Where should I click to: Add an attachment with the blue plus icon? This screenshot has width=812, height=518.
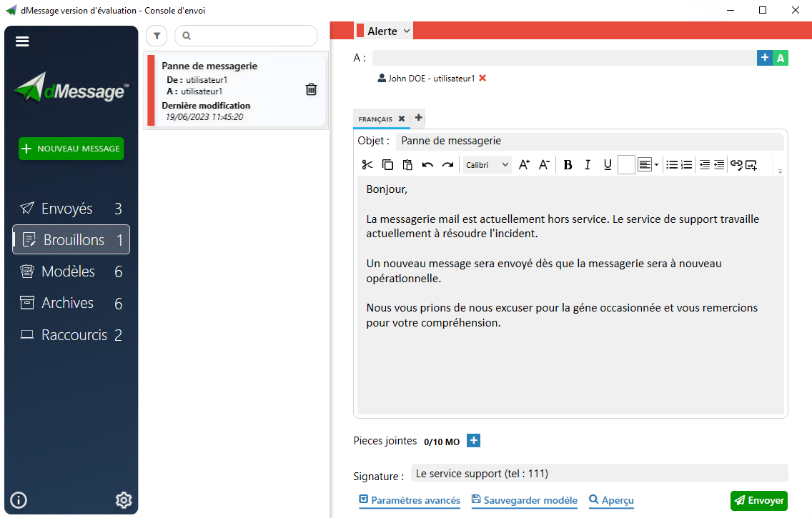coord(473,441)
